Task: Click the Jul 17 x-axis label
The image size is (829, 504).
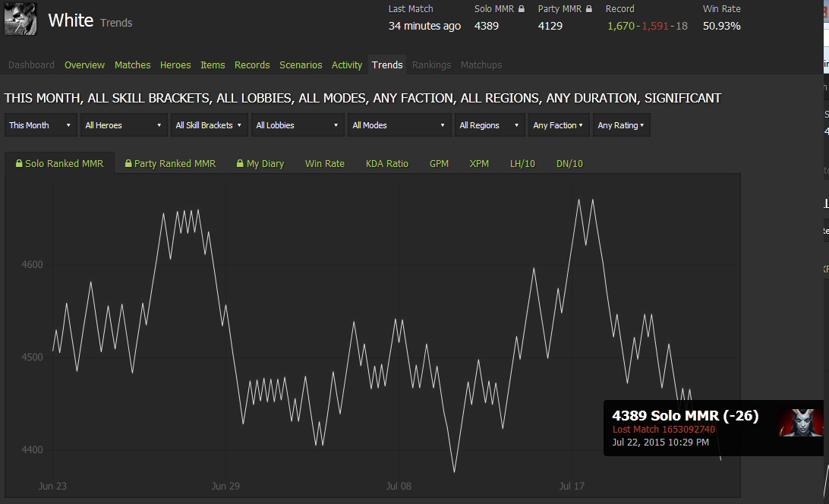Action: (572, 486)
